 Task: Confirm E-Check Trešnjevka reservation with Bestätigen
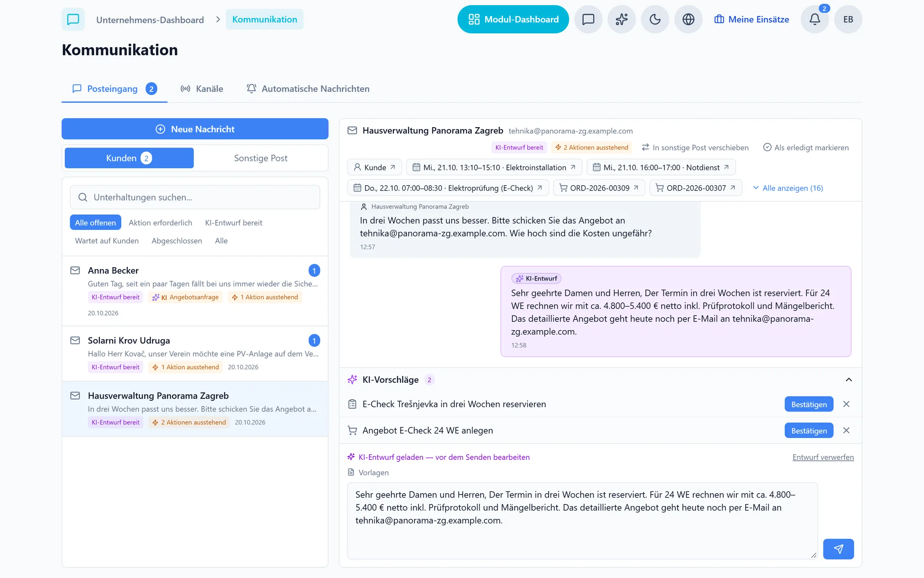click(809, 404)
